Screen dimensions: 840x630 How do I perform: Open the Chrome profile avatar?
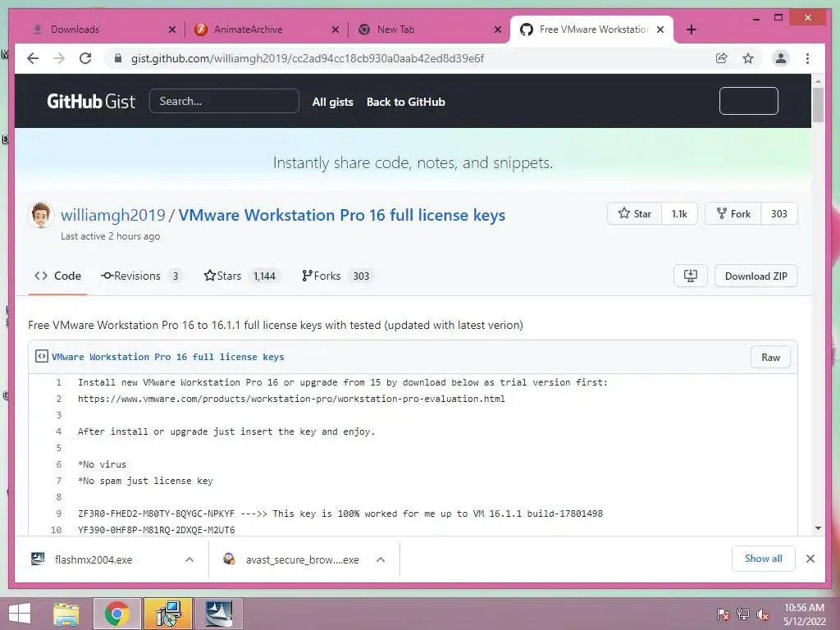[x=781, y=58]
